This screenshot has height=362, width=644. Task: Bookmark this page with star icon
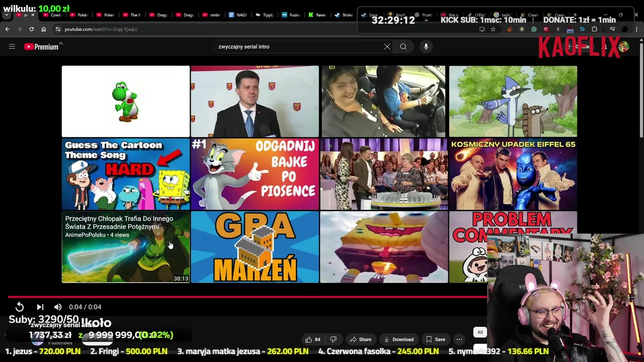(493, 29)
